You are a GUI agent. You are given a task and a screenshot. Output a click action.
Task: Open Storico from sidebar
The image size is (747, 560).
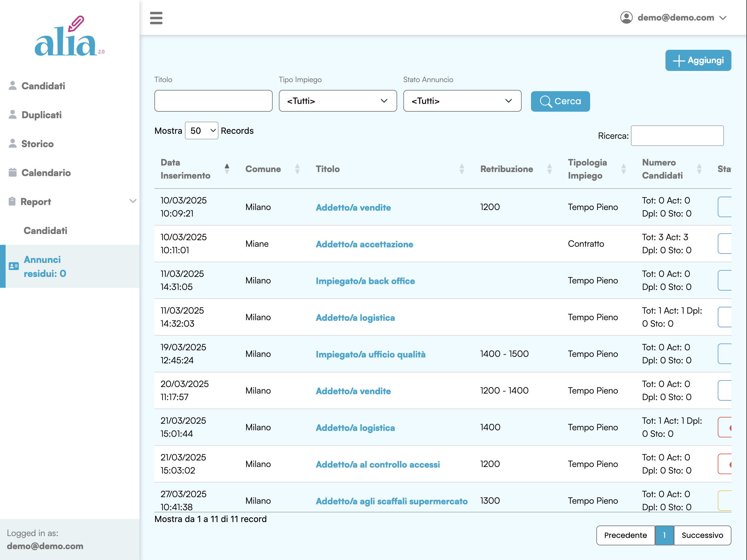coord(37,144)
